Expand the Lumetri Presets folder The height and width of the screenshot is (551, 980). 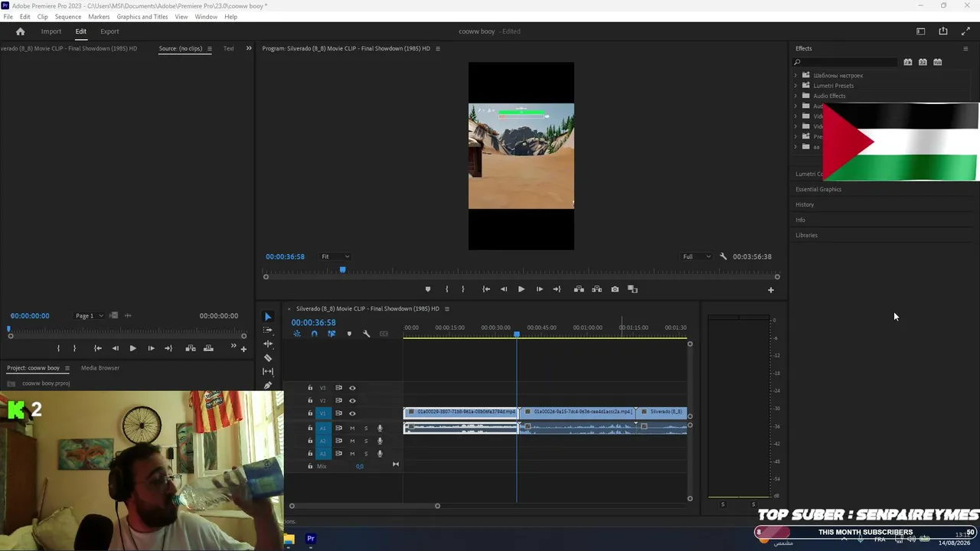(795, 86)
